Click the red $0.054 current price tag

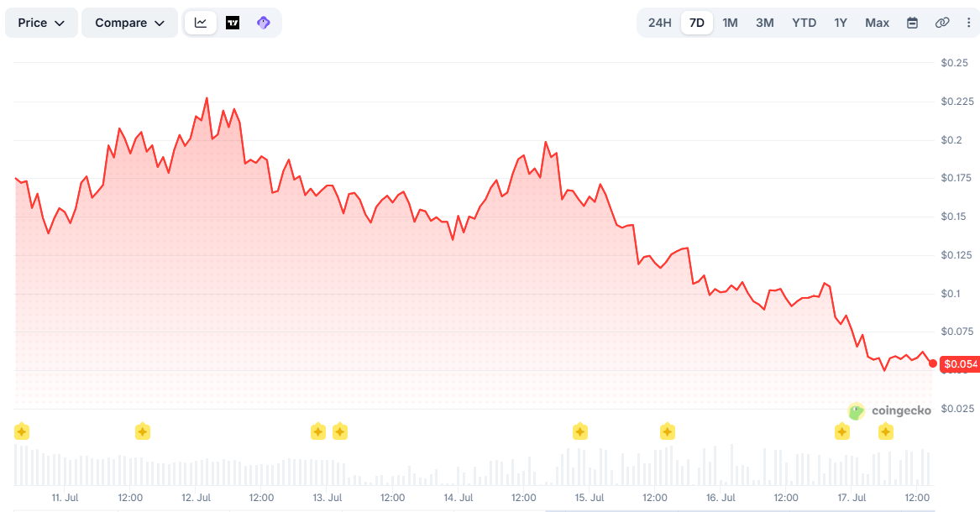tap(961, 364)
